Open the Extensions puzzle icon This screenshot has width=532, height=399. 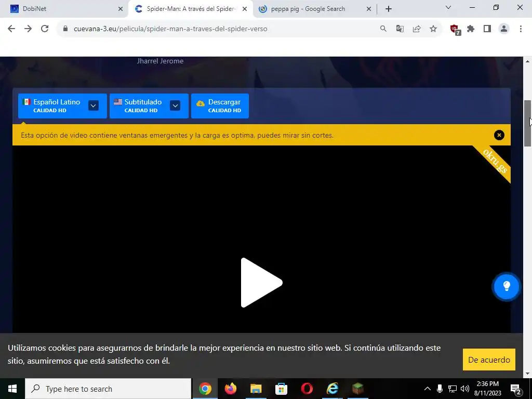[471, 29]
